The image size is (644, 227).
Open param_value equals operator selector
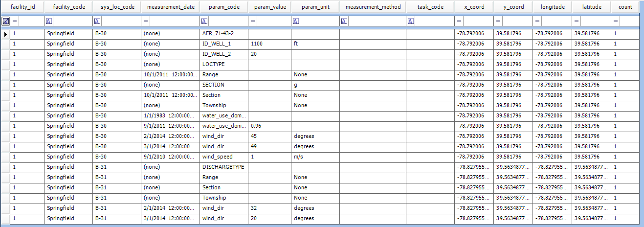tap(252, 22)
